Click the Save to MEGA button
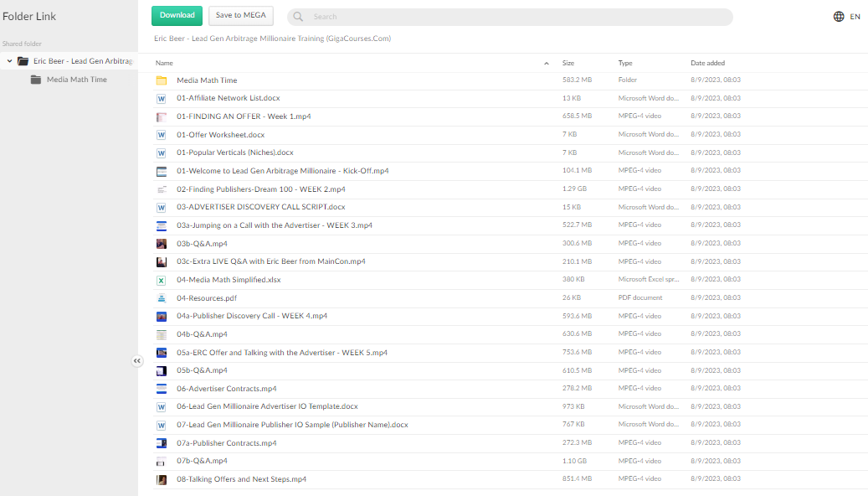The image size is (868, 496). click(x=241, y=15)
